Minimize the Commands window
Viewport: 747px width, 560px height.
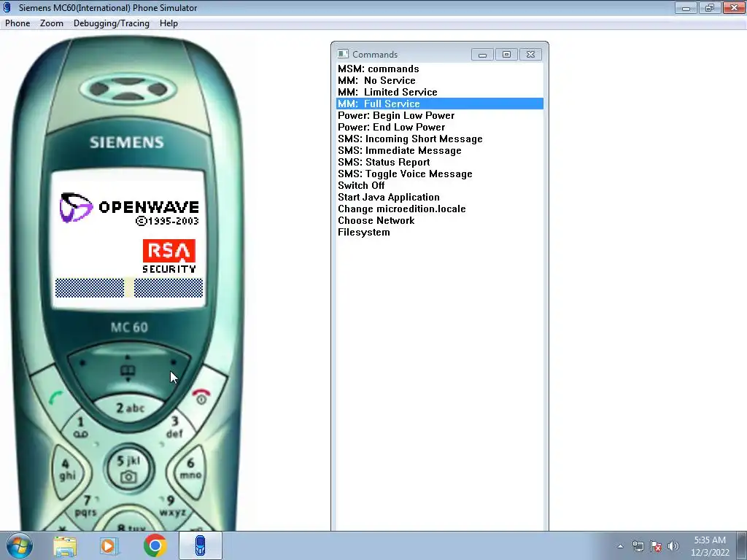tap(482, 54)
